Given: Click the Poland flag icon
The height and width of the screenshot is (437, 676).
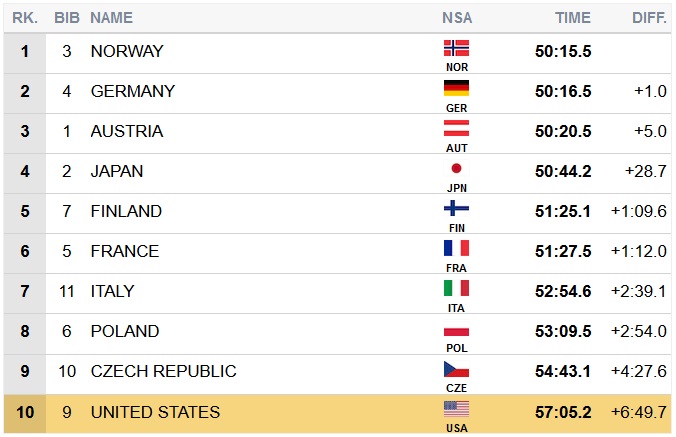Looking at the screenshot, I should (456, 328).
